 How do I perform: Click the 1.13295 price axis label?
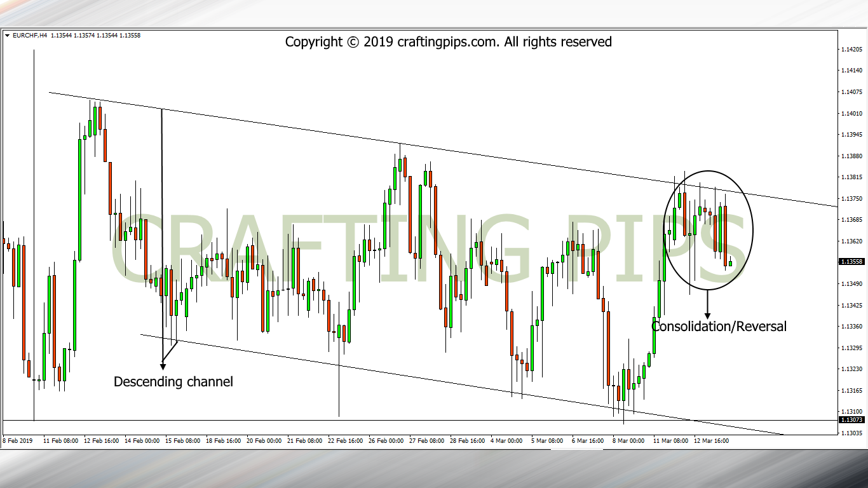[851, 348]
